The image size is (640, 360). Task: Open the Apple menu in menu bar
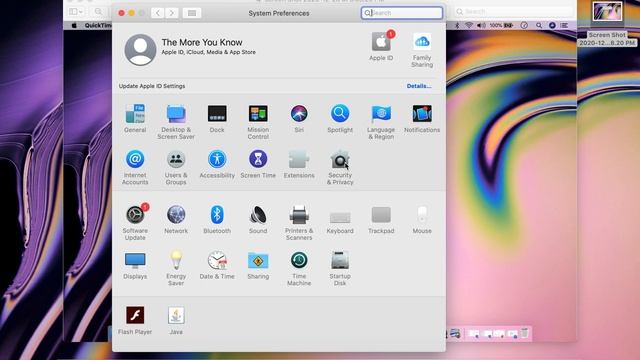click(74, 25)
